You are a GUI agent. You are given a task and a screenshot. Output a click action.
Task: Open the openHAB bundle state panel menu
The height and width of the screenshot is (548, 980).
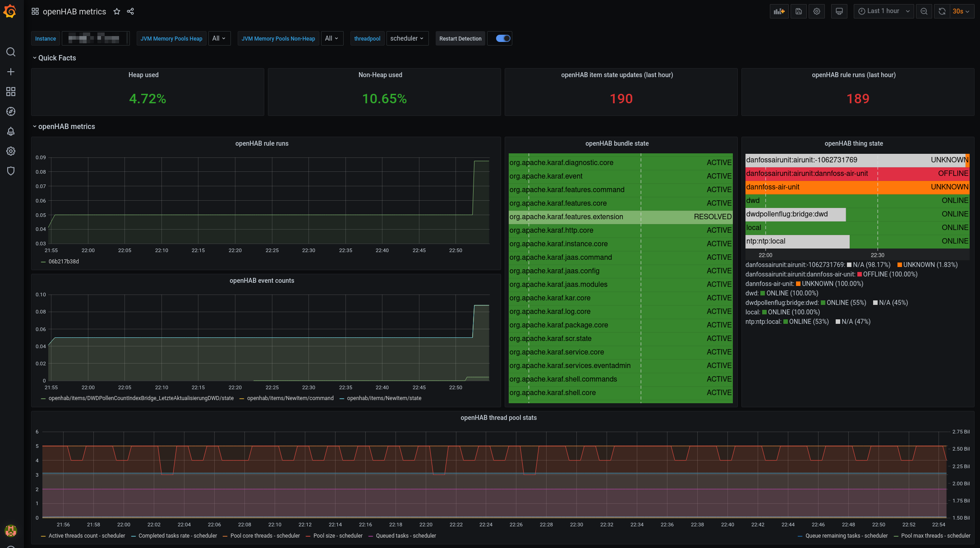pyautogui.click(x=617, y=143)
